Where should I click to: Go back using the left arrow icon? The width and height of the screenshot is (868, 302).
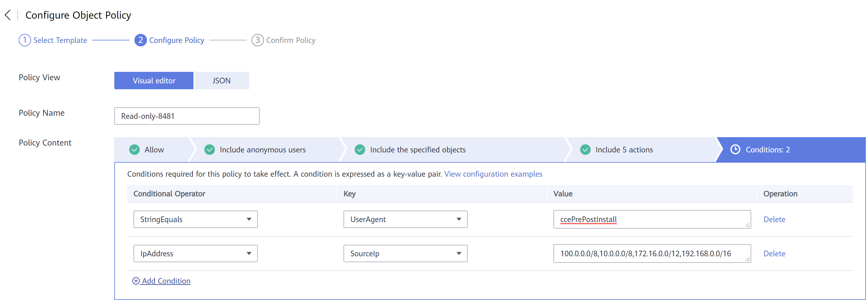pyautogui.click(x=8, y=15)
